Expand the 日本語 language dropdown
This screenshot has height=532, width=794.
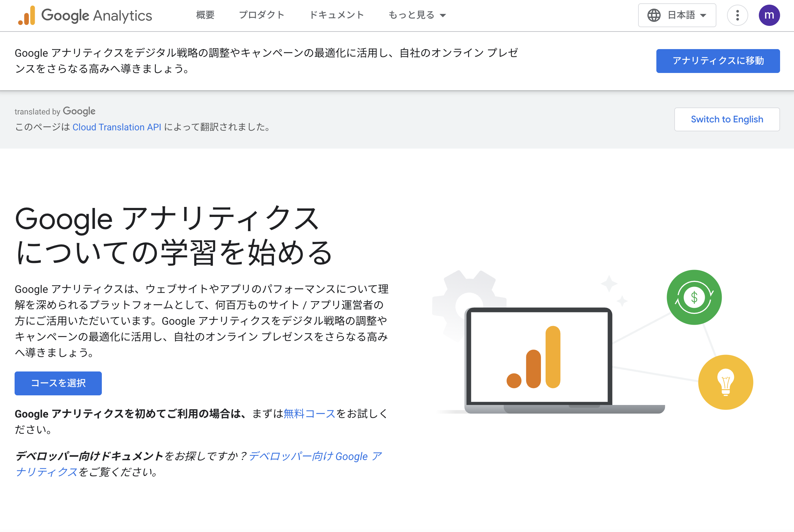(677, 15)
